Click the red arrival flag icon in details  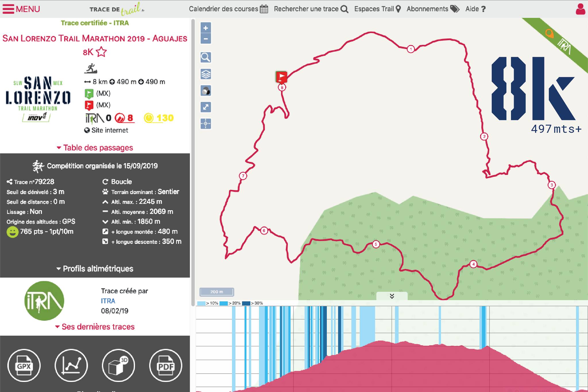tap(89, 105)
